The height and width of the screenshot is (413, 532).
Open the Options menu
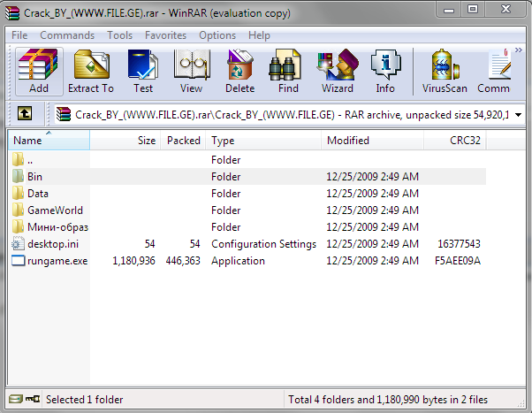tap(217, 35)
